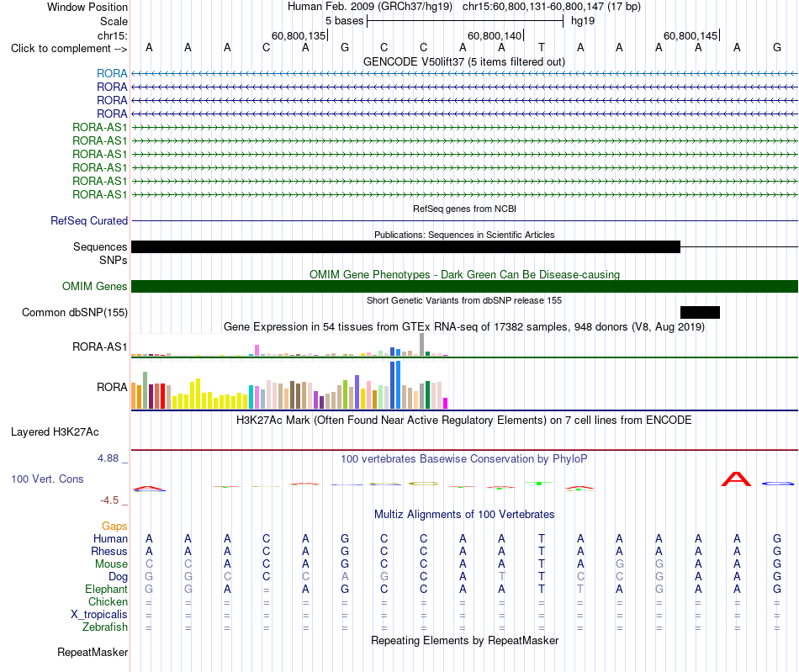This screenshot has height=672, width=799.
Task: Select the X_tropicalis alignment row label
Action: point(99,615)
